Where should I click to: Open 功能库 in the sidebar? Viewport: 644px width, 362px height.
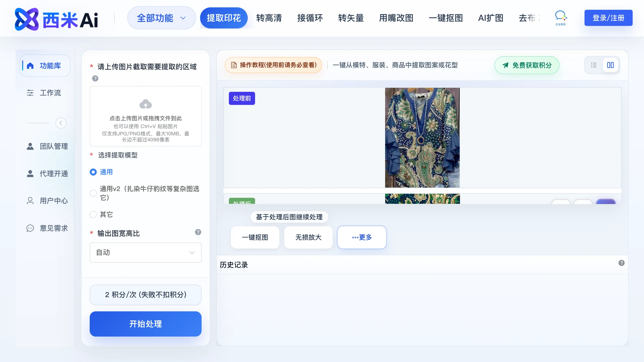pos(45,66)
